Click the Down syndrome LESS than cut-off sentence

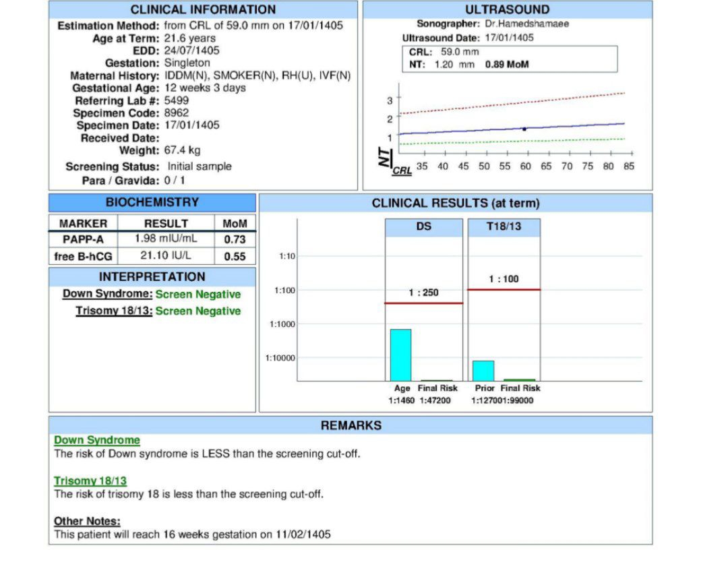(x=207, y=454)
